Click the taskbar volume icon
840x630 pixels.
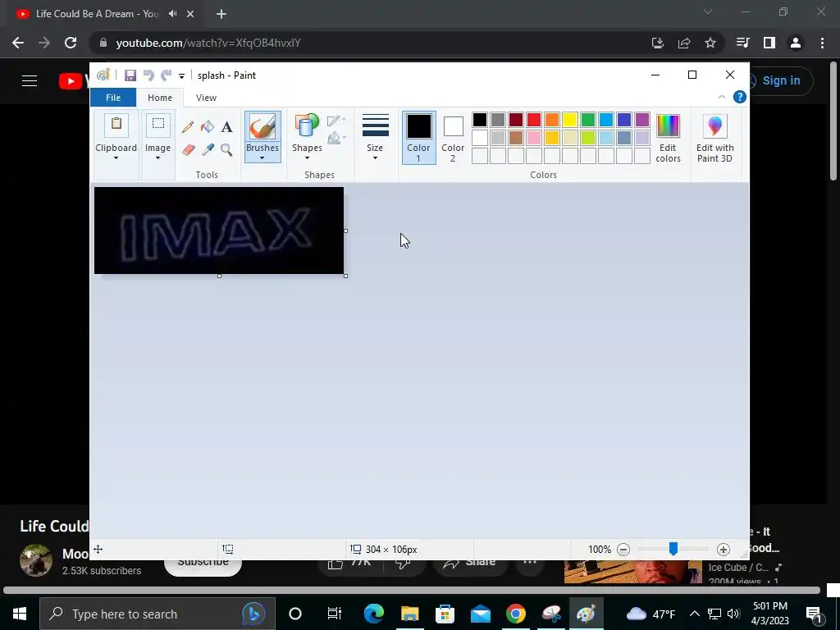[x=734, y=614]
